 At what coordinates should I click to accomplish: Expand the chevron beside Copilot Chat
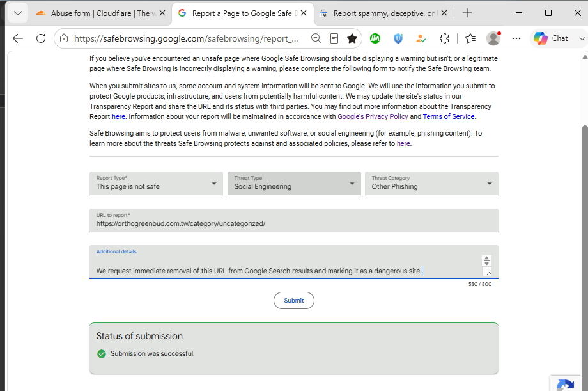point(582,38)
